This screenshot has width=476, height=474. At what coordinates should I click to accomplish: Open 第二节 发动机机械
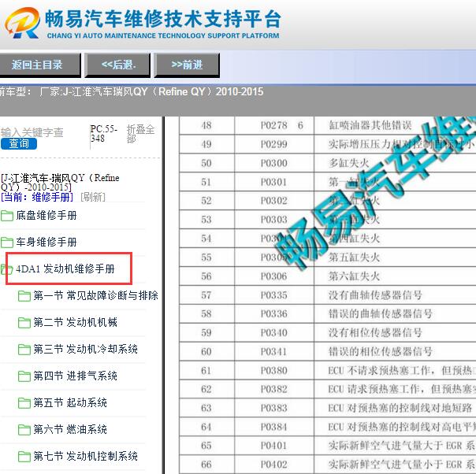pyautogui.click(x=76, y=322)
